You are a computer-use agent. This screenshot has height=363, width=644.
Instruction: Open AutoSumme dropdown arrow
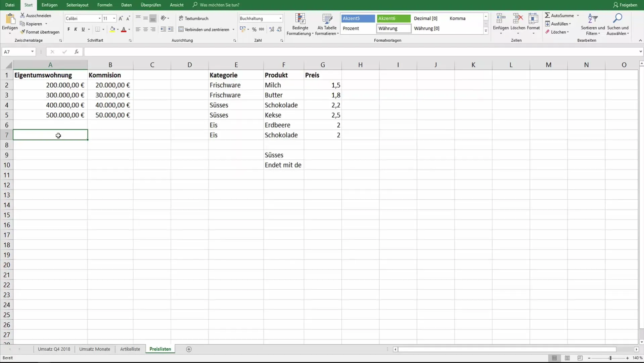click(578, 15)
